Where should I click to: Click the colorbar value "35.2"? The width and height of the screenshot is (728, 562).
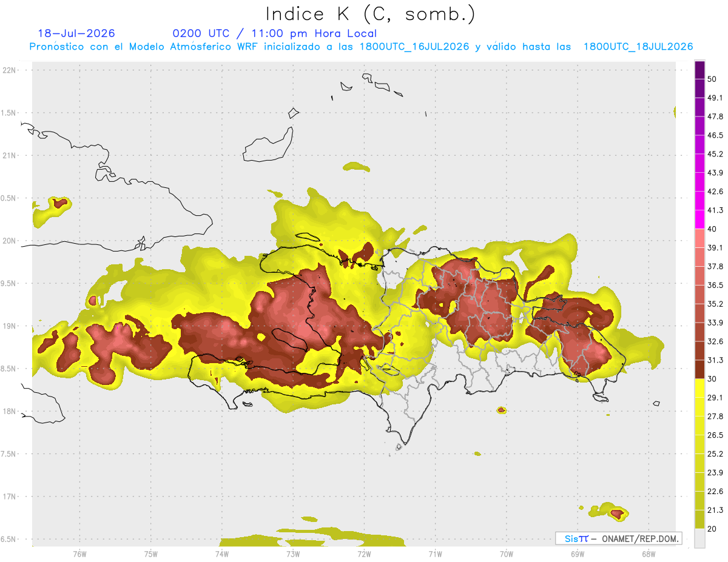[715, 304]
